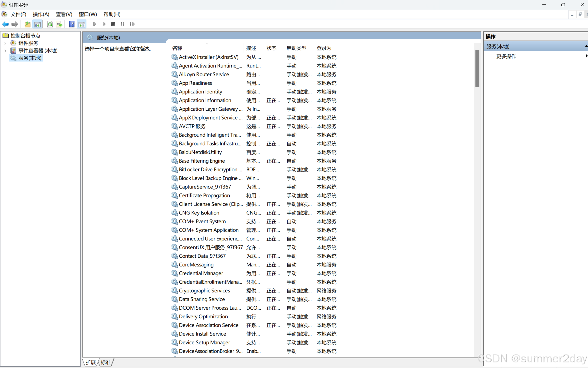Sort services by 启动类型 column header
588x368 pixels.
296,48
